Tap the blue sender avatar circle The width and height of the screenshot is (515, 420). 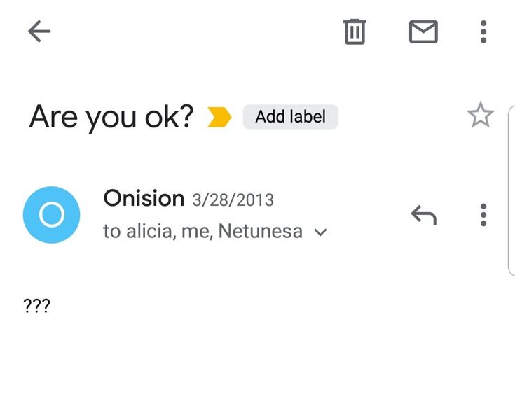51,215
